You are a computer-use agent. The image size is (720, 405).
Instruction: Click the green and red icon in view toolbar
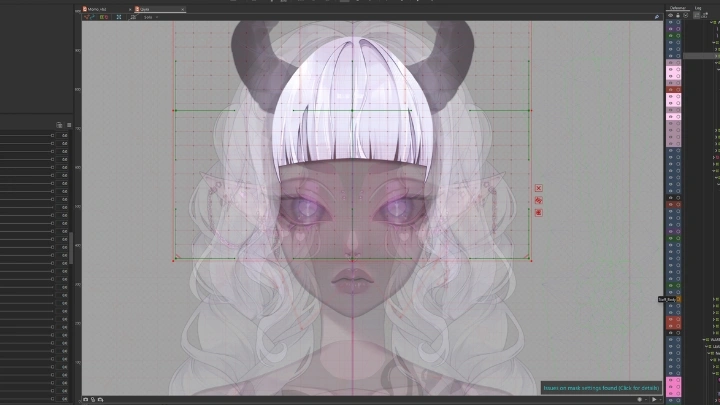coord(104,17)
